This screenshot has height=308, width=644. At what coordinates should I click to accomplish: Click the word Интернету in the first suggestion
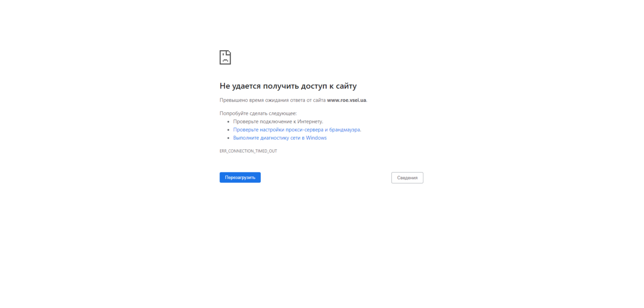[x=310, y=121]
